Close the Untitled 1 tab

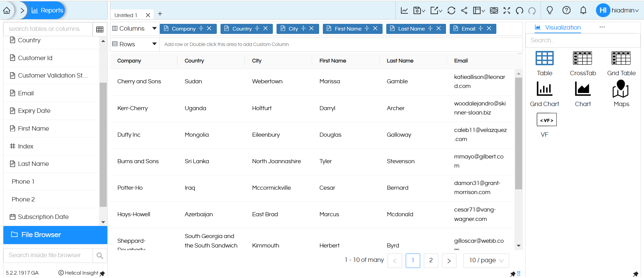(148, 15)
